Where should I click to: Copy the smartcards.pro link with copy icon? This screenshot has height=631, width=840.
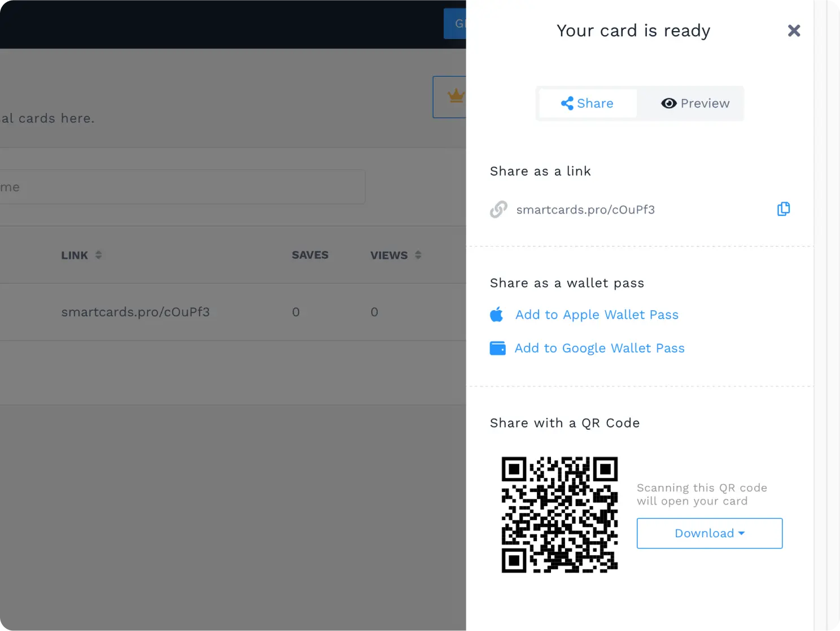point(784,209)
